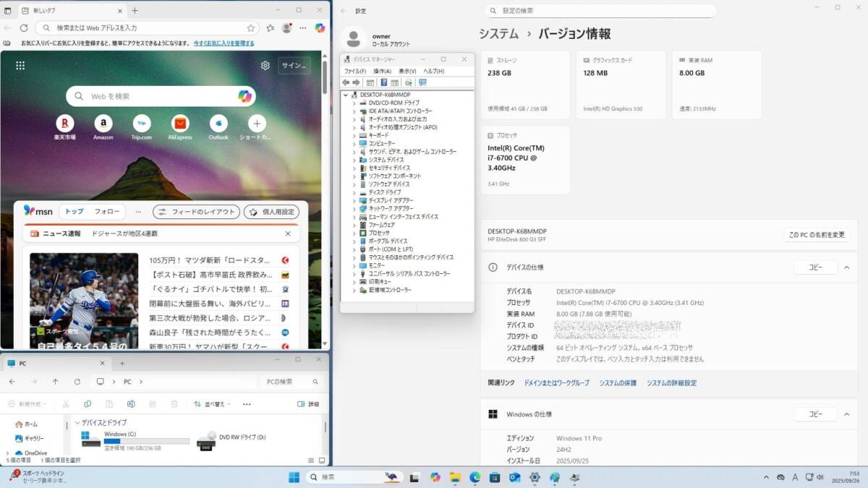Viewport: 868px width, 488px height.
Task: Click the この PC の名前を変更 button
Action: click(x=817, y=235)
